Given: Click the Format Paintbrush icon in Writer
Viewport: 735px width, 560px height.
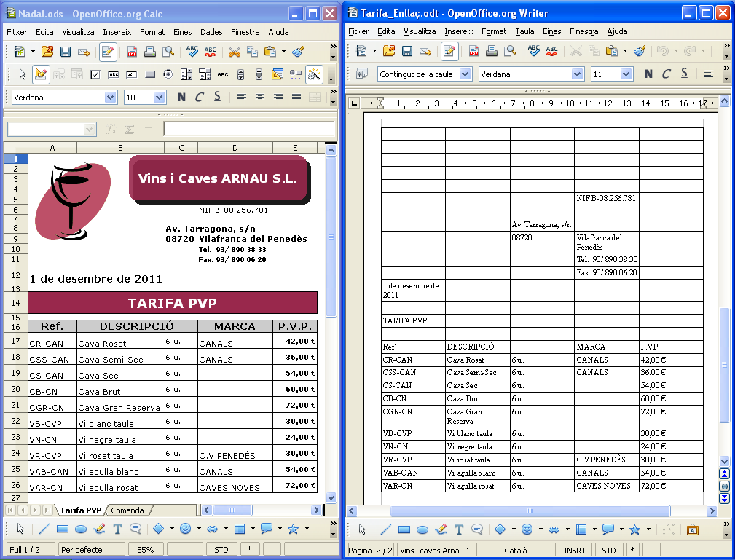Looking at the screenshot, I should [x=640, y=51].
